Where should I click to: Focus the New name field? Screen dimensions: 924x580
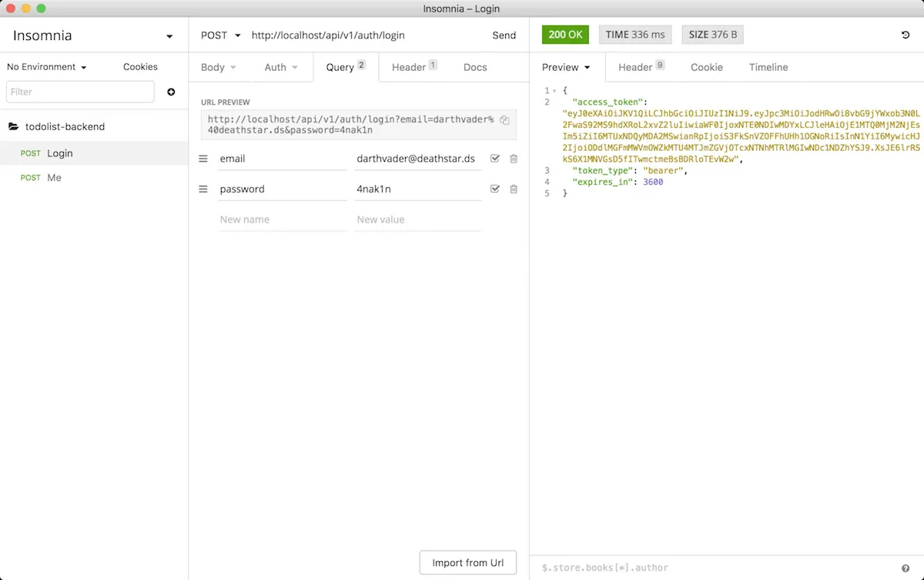click(282, 220)
